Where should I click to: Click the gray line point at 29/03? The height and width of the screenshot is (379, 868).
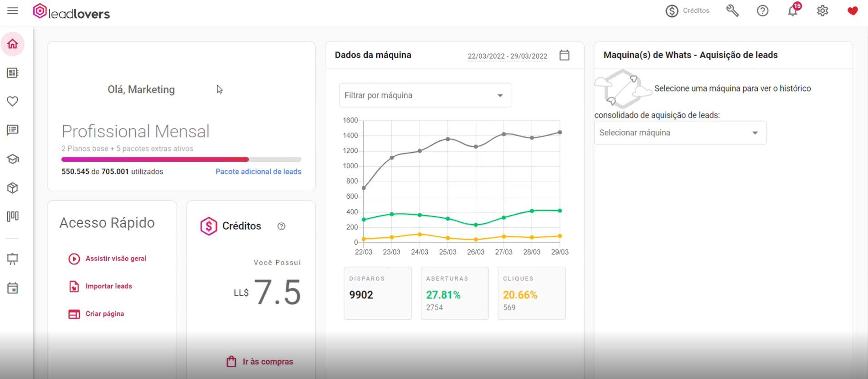coord(560,133)
